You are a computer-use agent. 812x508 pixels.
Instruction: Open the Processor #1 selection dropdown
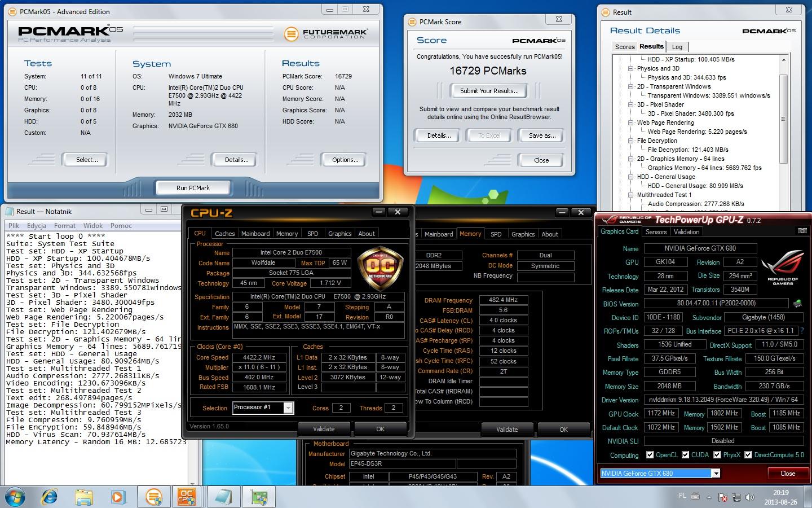[288, 408]
